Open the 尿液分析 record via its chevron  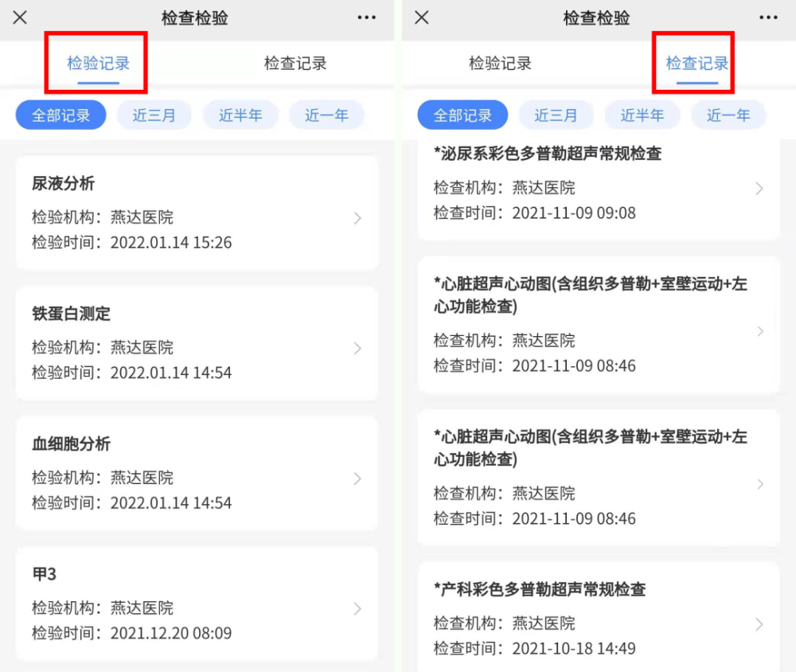pyautogui.click(x=357, y=218)
